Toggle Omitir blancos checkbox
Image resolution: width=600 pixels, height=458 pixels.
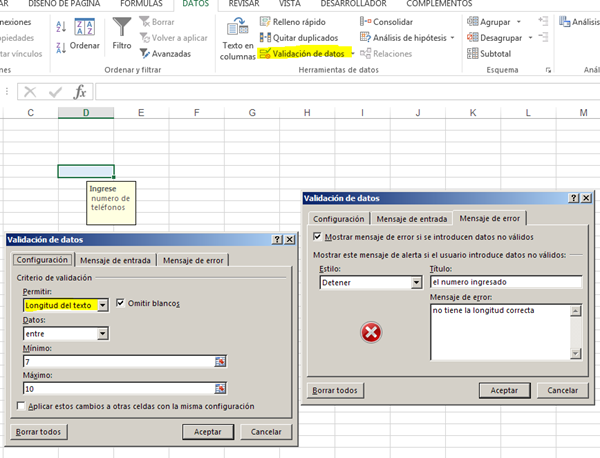tap(121, 303)
